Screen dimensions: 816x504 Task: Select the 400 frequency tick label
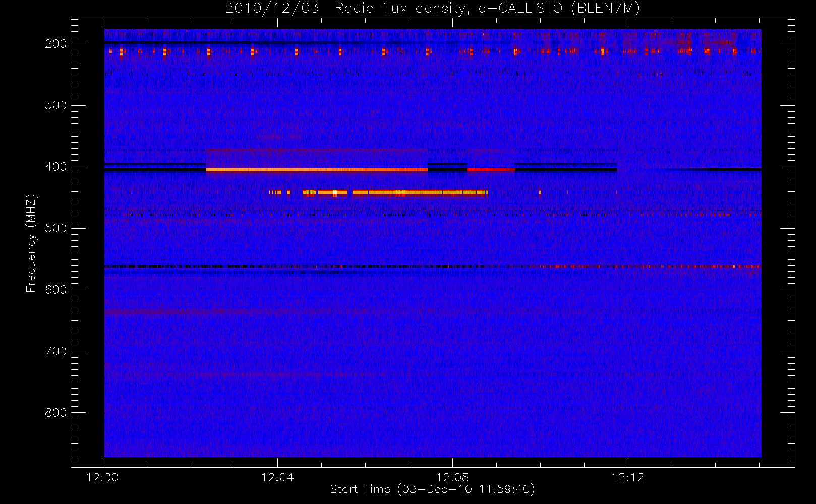pyautogui.click(x=55, y=167)
